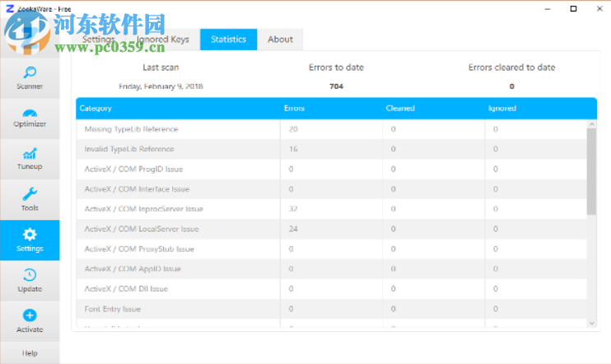Select the Settings gear icon in sidebar

coord(30,234)
